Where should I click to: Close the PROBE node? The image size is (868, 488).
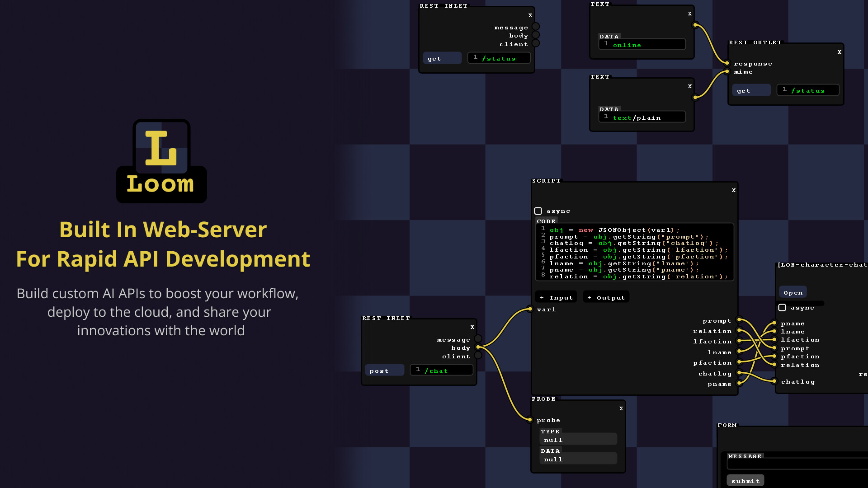(x=621, y=408)
